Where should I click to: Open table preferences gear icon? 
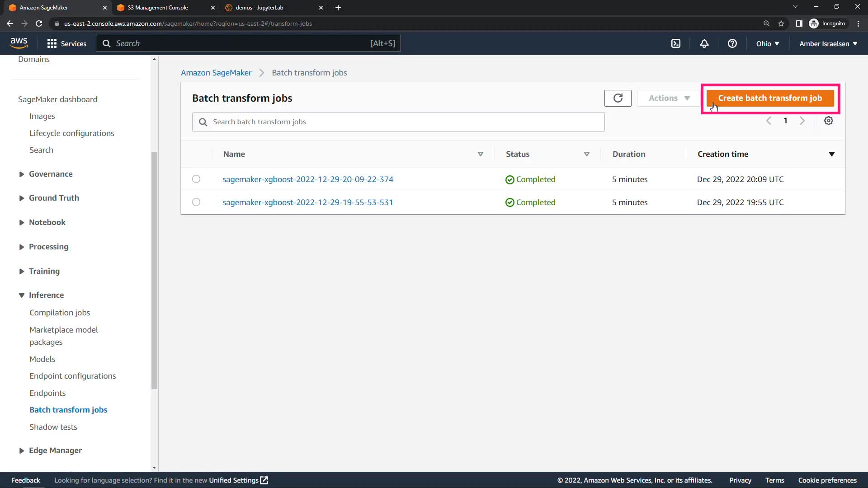pos(828,121)
